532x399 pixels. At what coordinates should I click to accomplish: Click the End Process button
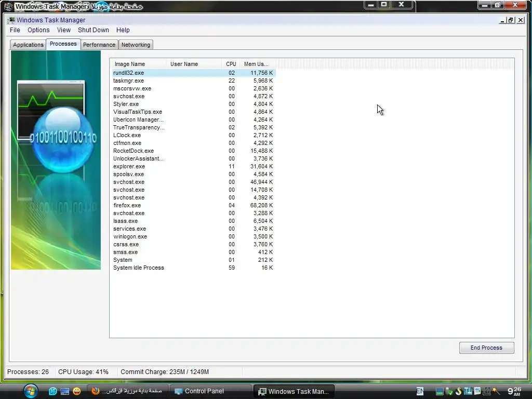tap(486, 348)
